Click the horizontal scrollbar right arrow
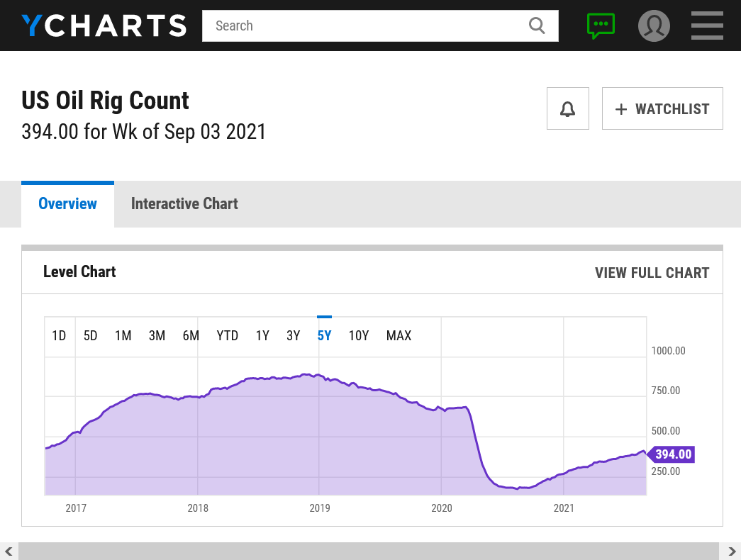 732,551
